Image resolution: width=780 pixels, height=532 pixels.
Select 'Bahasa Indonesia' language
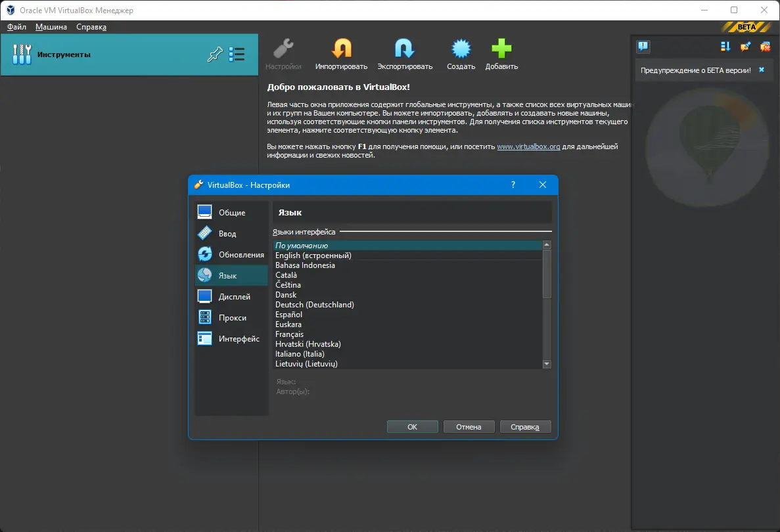tap(407, 265)
